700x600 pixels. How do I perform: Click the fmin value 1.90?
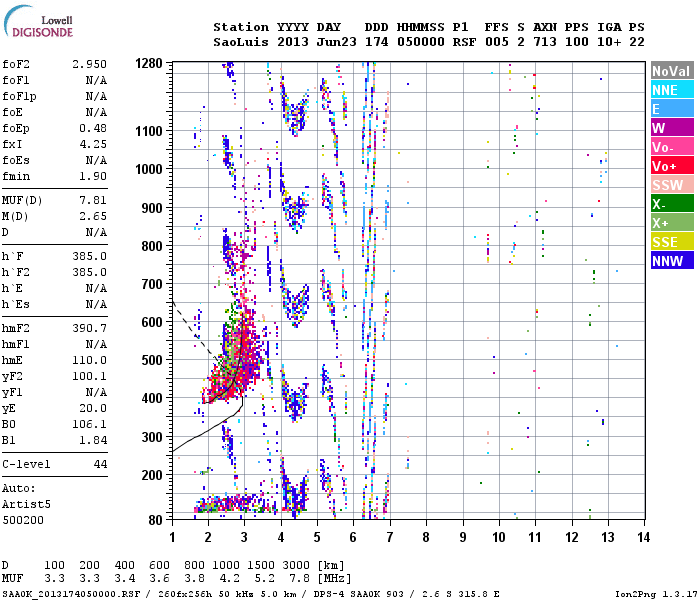[x=93, y=176]
